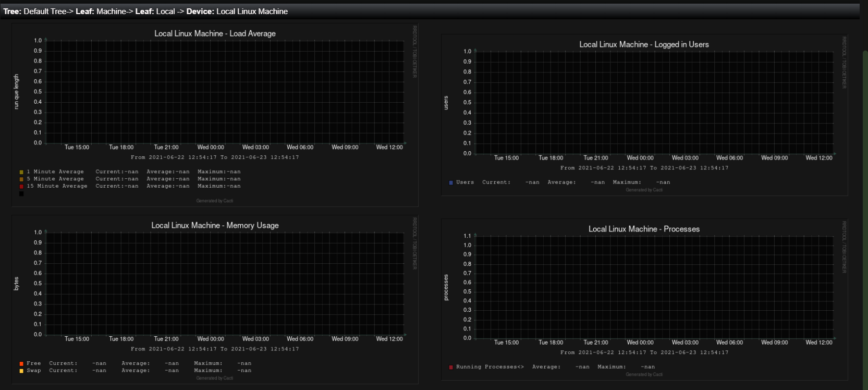This screenshot has width=868, height=390.
Task: Click the 'Local Linux Machine - Processes' title
Action: click(x=644, y=229)
